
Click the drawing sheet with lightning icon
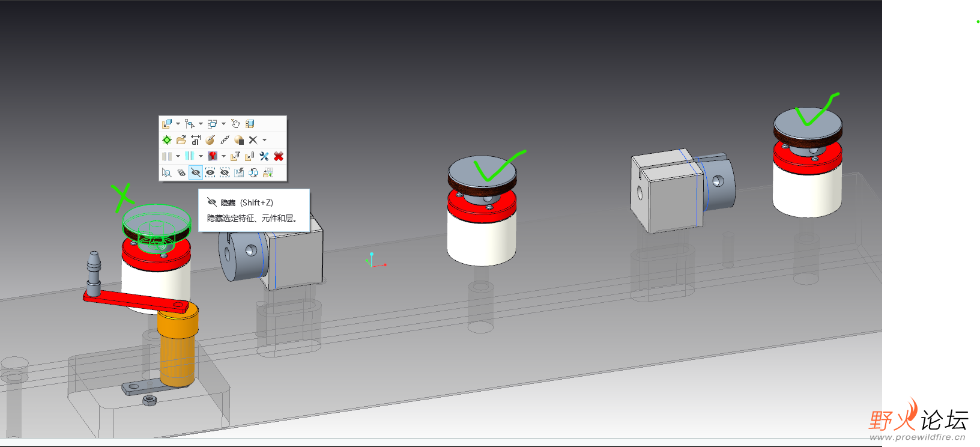[239, 172]
